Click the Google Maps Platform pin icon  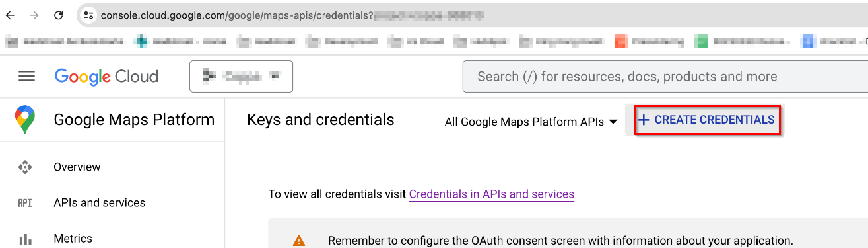point(25,120)
